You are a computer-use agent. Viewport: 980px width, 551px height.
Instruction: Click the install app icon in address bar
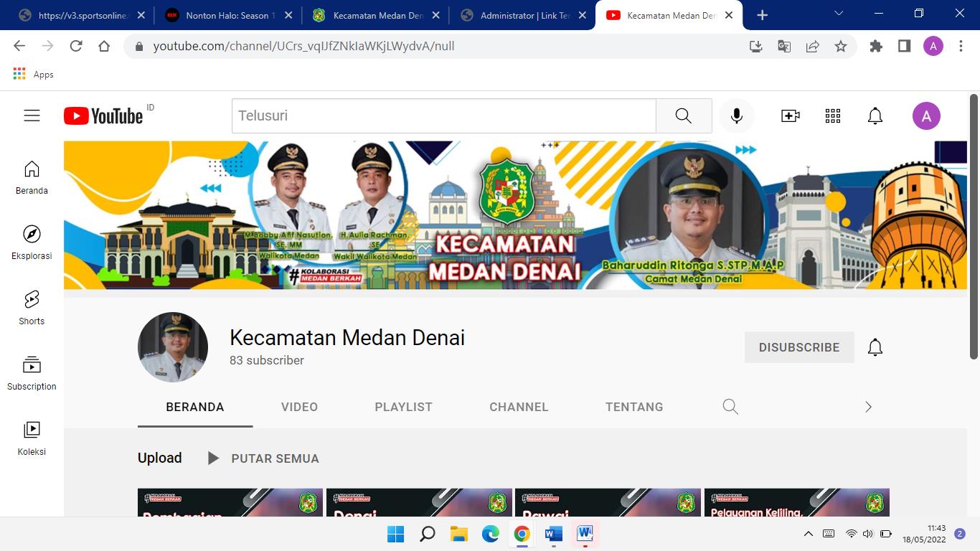click(x=755, y=46)
